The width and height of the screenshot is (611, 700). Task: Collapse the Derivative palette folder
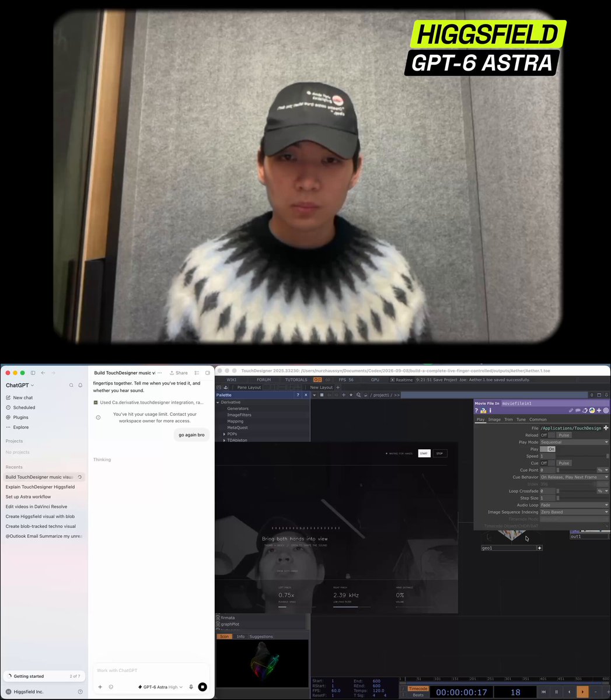[218, 402]
